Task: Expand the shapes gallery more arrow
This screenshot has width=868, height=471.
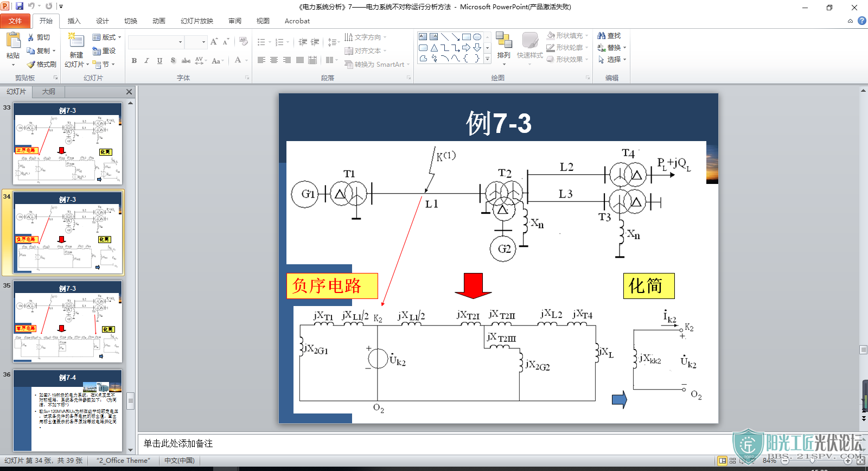Action: click(x=487, y=59)
